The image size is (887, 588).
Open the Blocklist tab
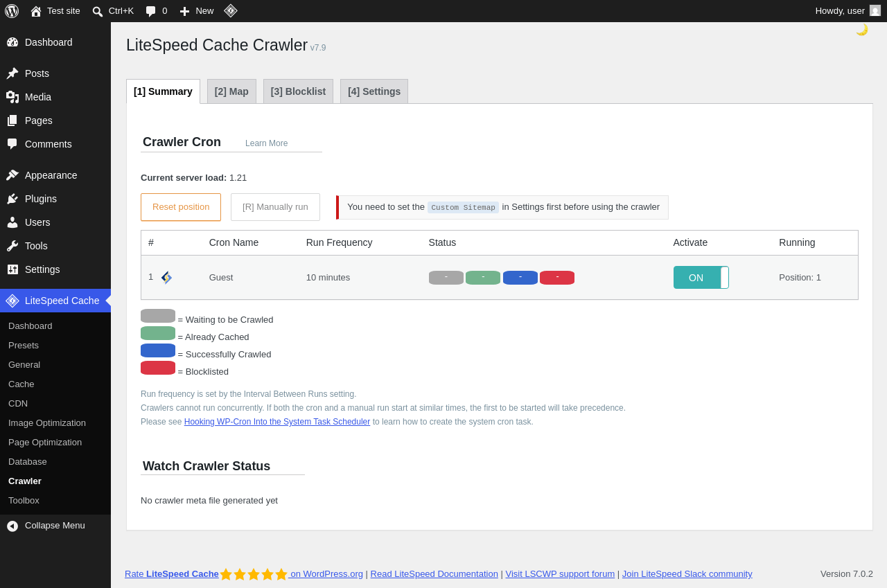[x=298, y=91]
